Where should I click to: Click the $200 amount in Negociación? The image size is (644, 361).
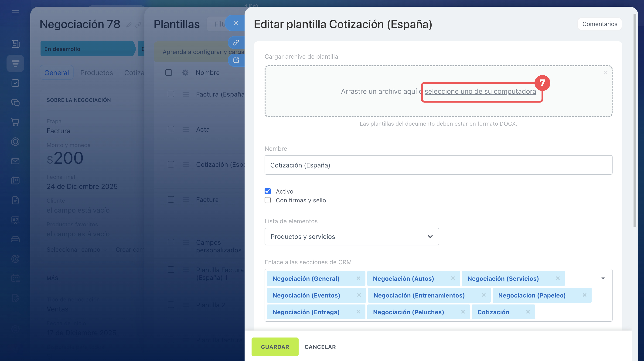tap(65, 158)
